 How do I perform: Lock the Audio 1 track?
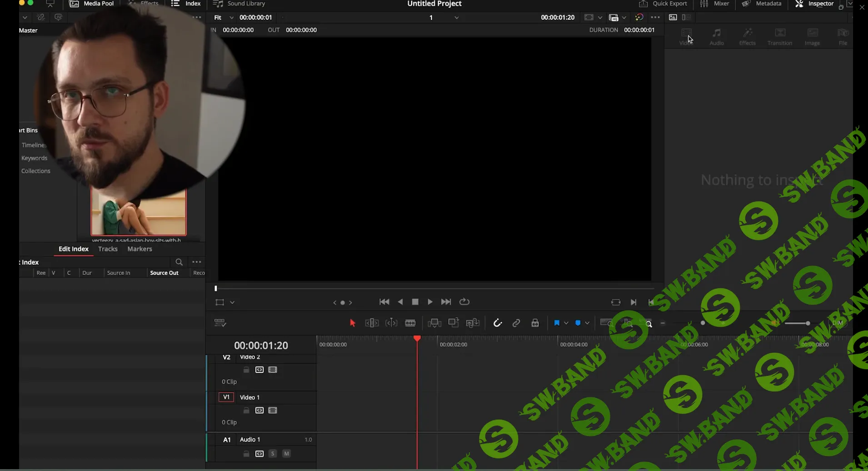246,453
